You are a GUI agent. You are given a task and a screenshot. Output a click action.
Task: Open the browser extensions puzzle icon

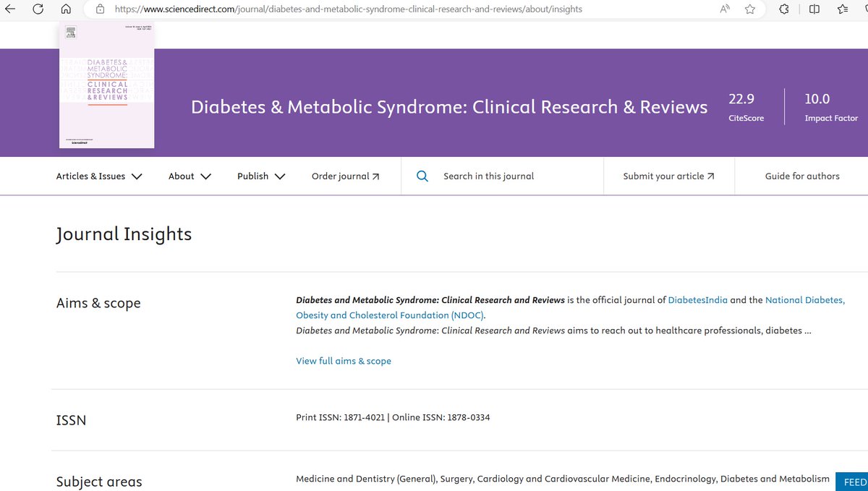784,9
